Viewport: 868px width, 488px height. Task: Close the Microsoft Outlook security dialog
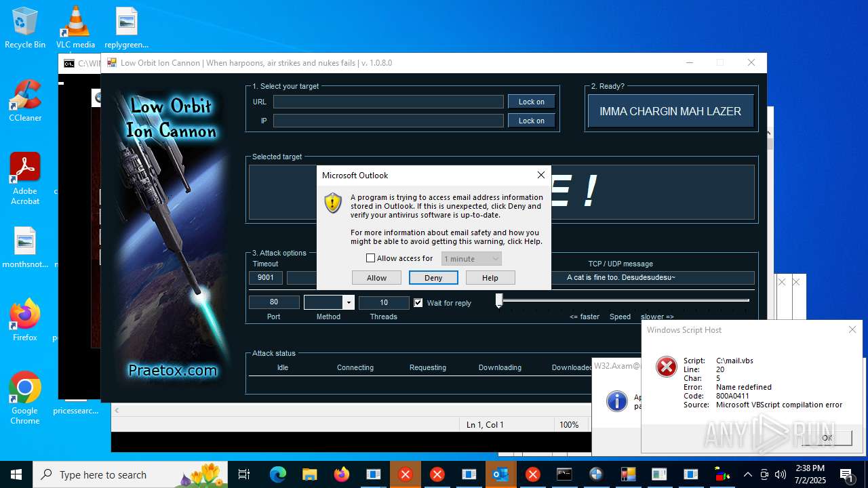click(541, 175)
